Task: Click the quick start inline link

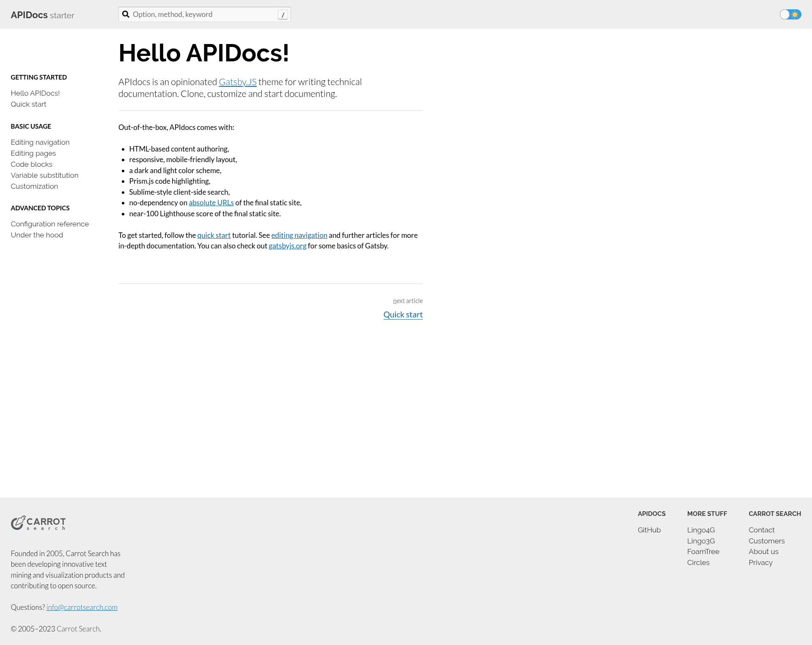Action: pyautogui.click(x=214, y=235)
